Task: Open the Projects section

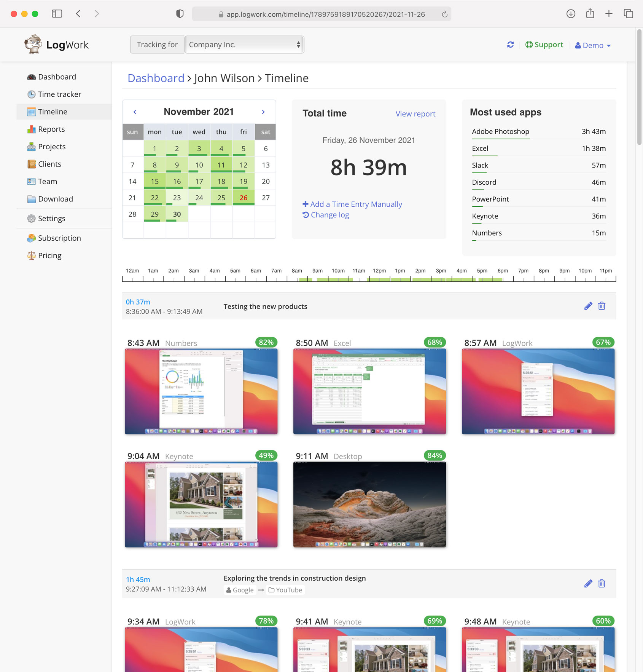Action: tap(31, 147)
